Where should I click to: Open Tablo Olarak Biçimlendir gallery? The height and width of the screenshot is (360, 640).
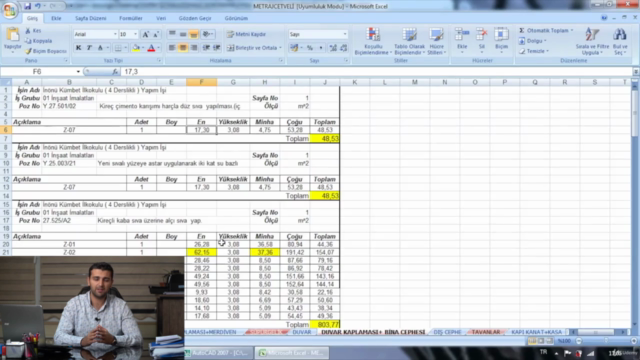(409, 41)
